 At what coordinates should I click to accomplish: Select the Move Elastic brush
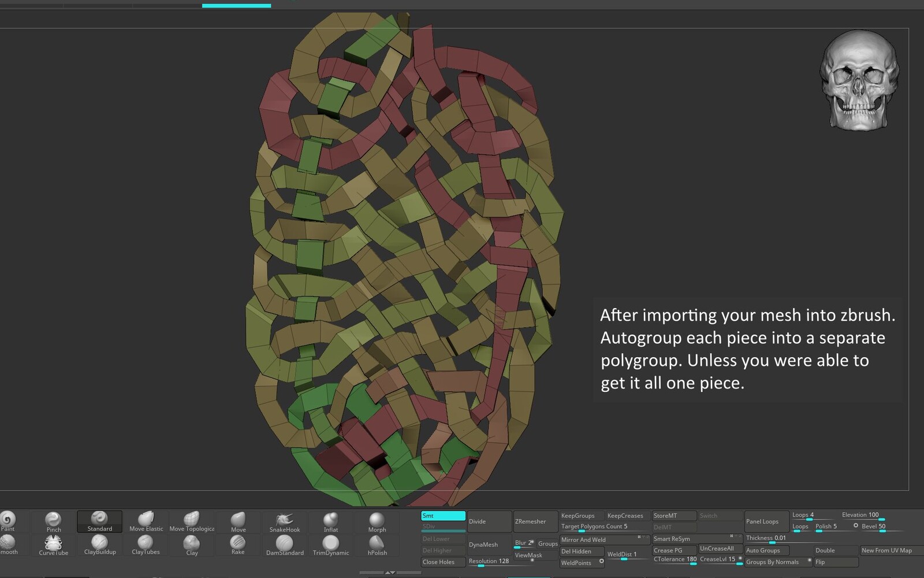tap(146, 521)
